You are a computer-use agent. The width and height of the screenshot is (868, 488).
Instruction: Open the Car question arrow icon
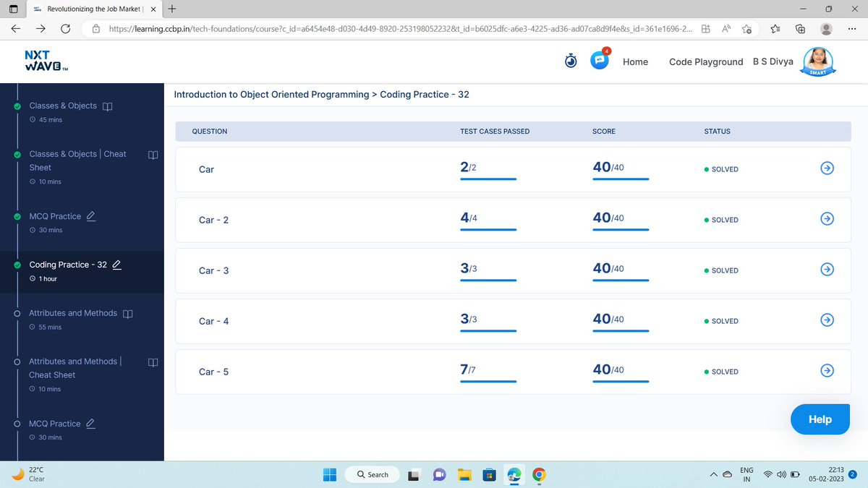[x=827, y=168]
